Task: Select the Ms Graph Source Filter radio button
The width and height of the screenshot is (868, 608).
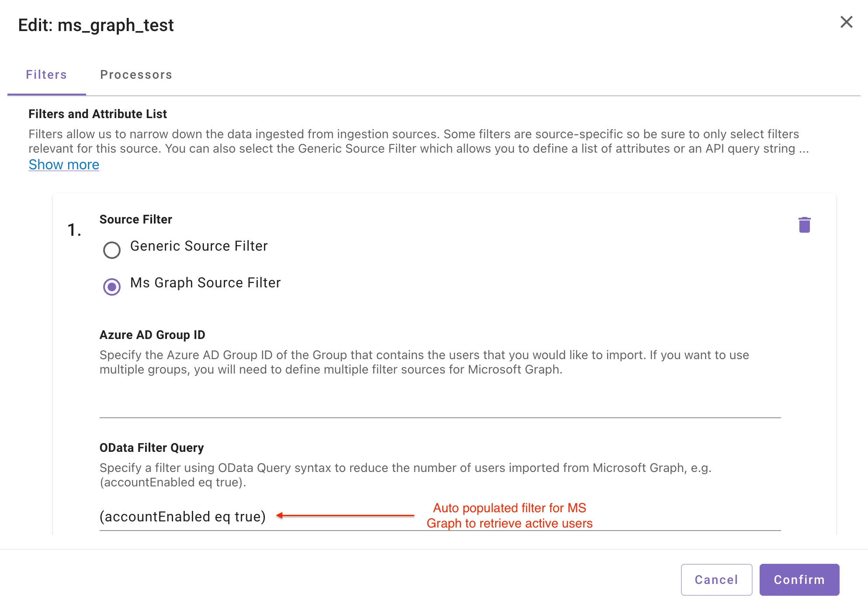Action: (112, 287)
